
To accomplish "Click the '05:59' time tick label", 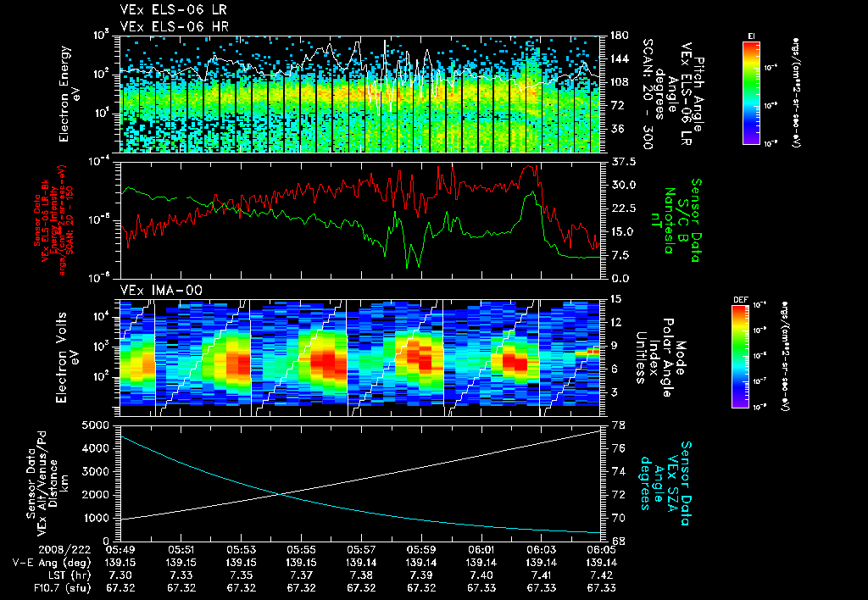I will pyautogui.click(x=421, y=550).
